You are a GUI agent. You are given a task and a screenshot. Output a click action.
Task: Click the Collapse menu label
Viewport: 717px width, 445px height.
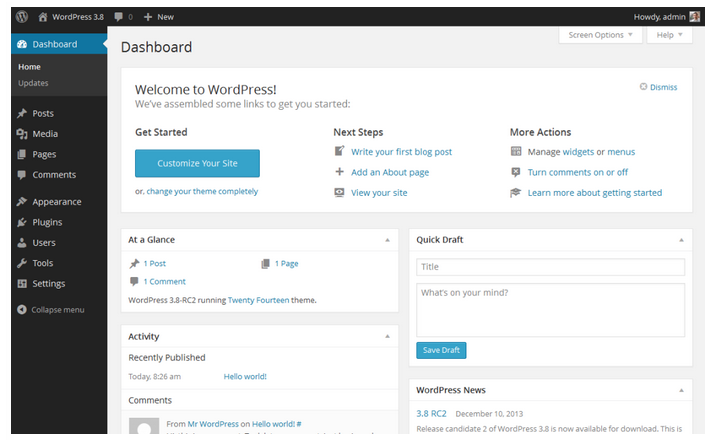pyautogui.click(x=58, y=310)
